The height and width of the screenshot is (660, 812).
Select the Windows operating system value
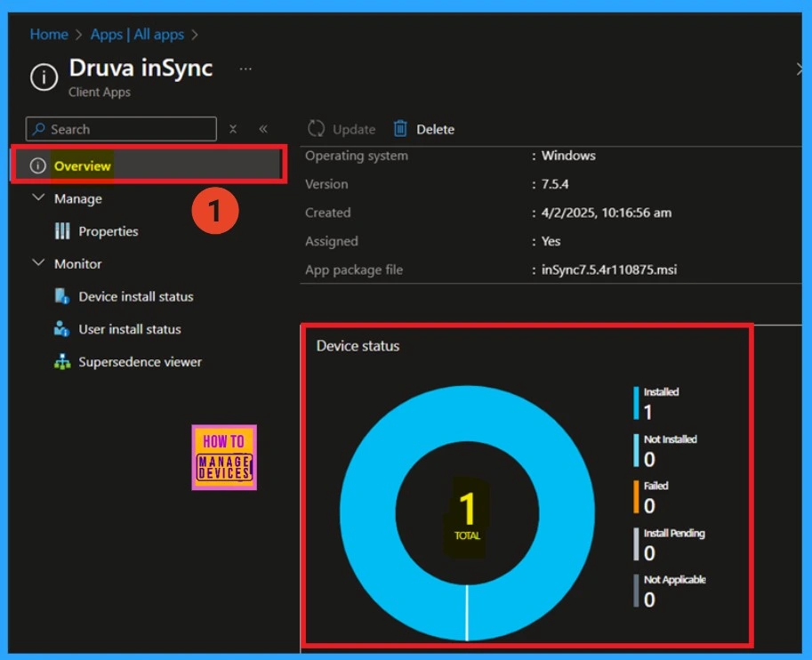[x=568, y=156]
